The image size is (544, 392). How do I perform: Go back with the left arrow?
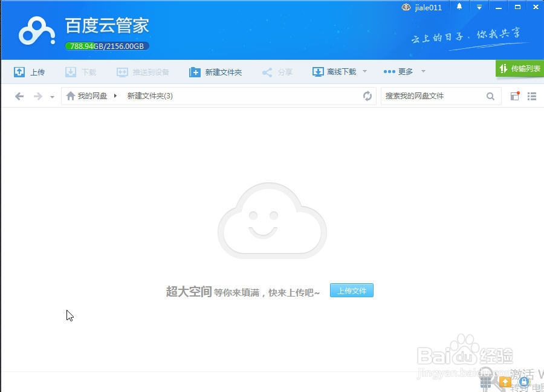pyautogui.click(x=19, y=96)
